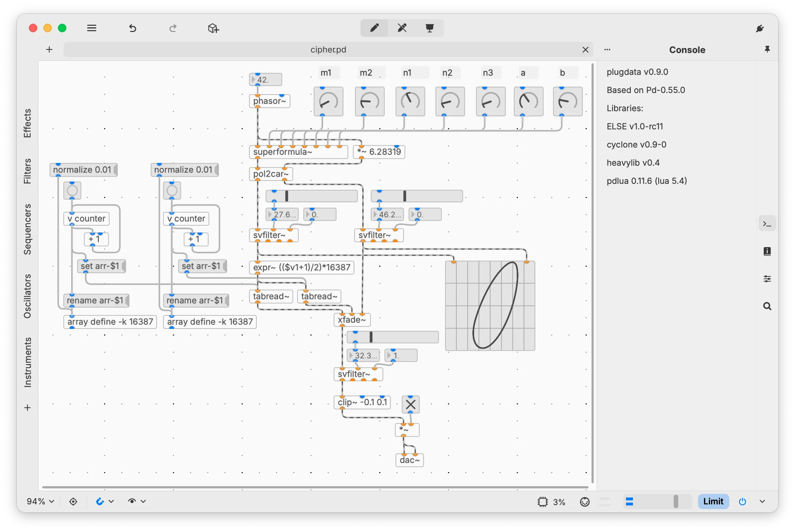This screenshot has height=532, width=795.
Task: Switch to run mode with the crossed-pencil icon
Action: (x=402, y=28)
